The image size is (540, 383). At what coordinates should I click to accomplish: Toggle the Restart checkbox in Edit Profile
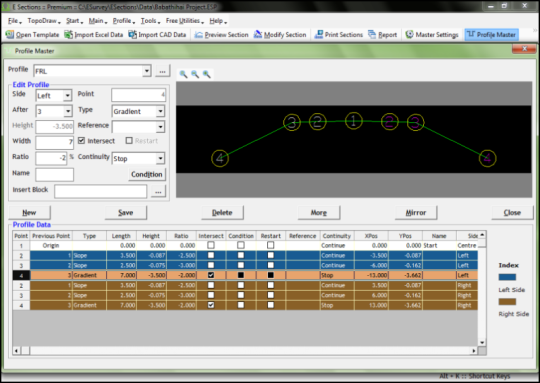[x=129, y=141]
